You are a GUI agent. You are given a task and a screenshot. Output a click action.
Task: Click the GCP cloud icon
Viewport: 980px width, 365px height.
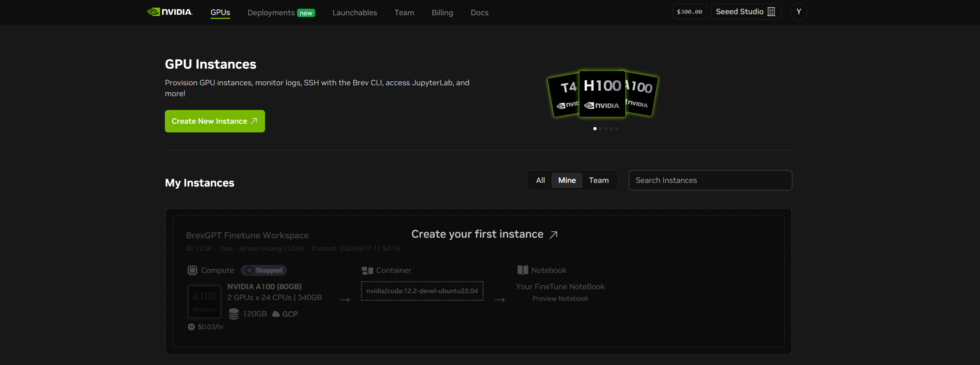276,314
